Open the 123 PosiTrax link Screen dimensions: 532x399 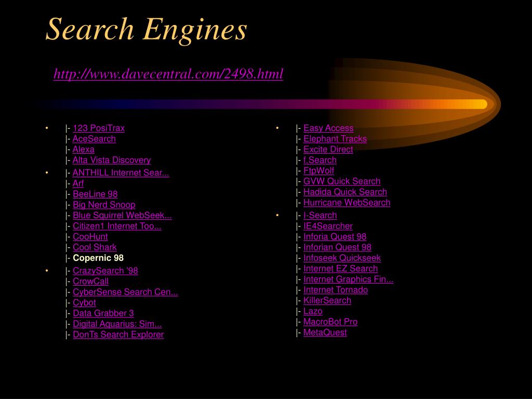99,128
